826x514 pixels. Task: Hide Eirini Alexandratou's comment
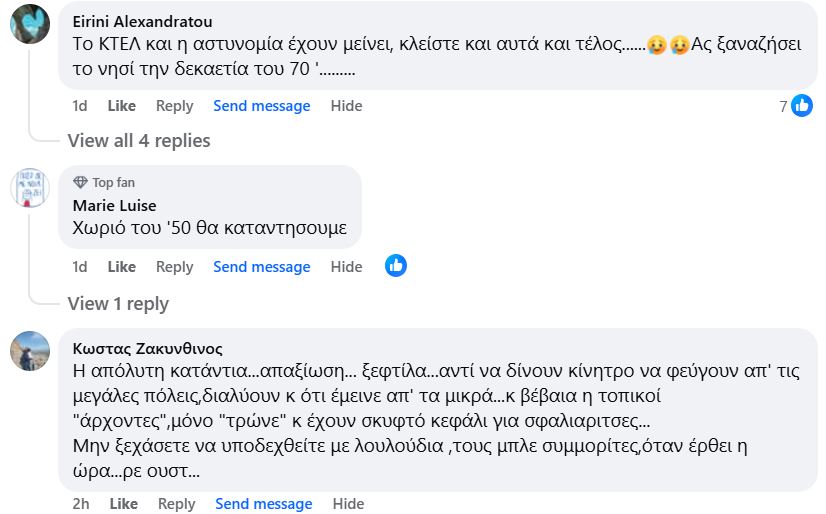(346, 106)
